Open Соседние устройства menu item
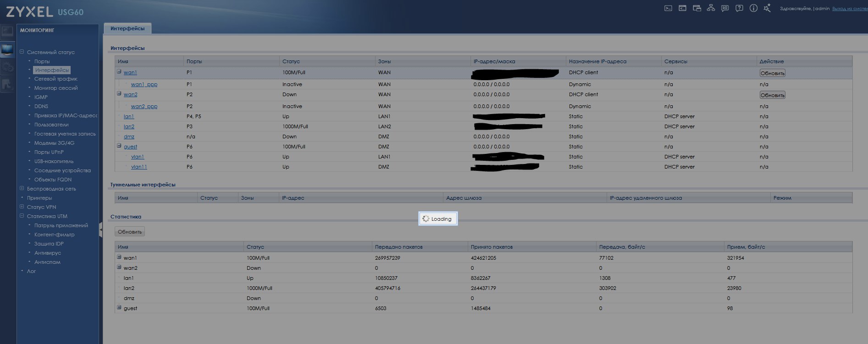868x344 pixels. [x=62, y=170]
